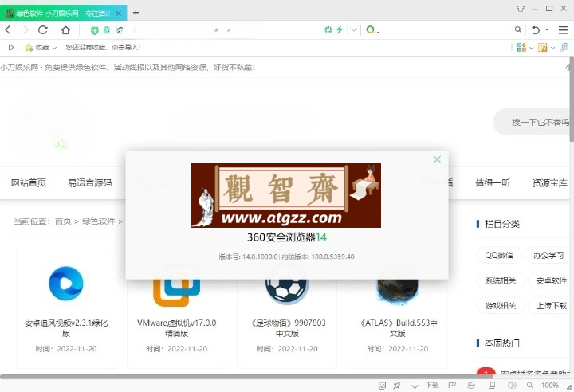
Task: Click the green page icon beside the shield
Action: point(107,30)
